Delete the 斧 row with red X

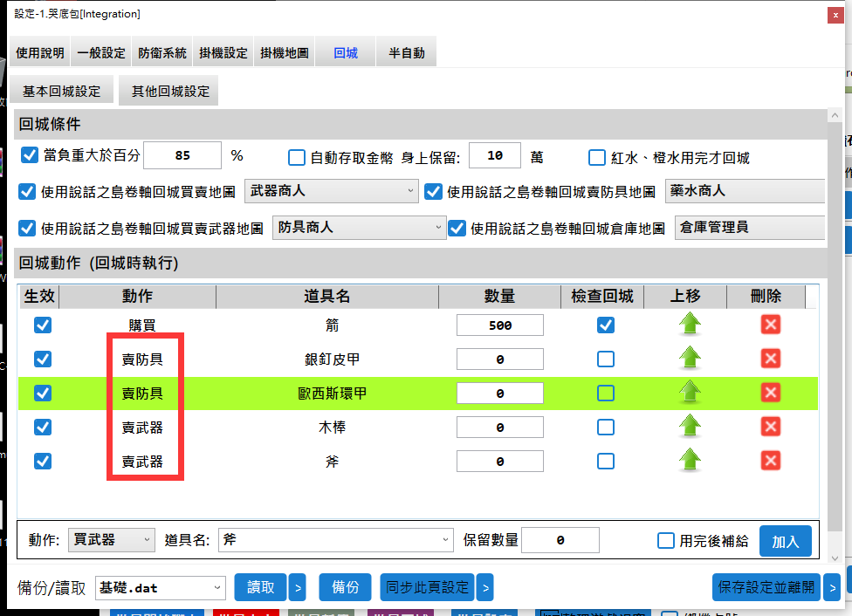(770, 461)
